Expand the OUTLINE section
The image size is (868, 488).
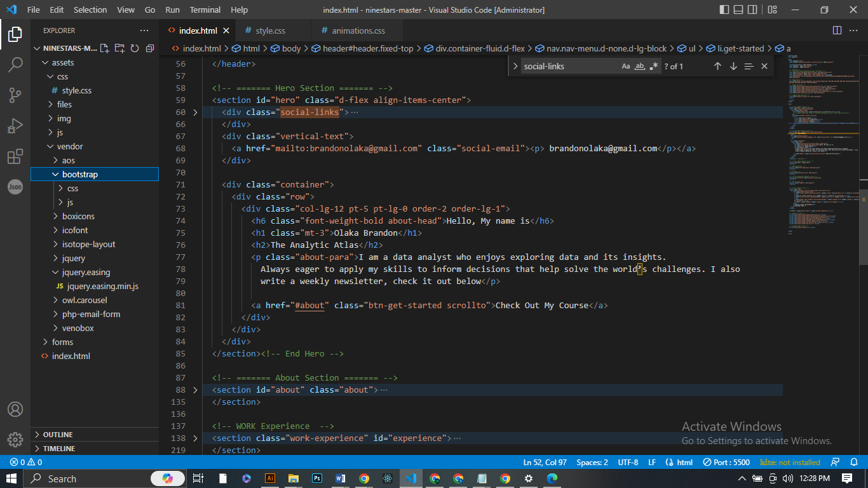point(57,435)
